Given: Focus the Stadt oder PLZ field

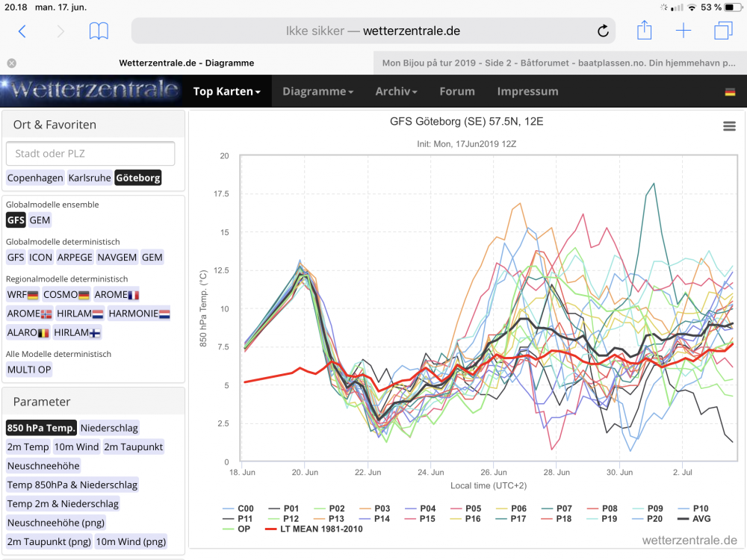Looking at the screenshot, I should [90, 154].
